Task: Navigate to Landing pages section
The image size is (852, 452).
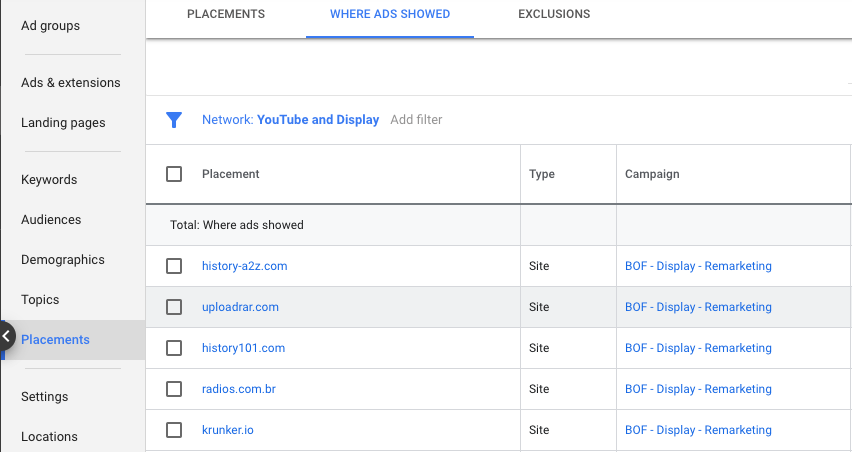Action: click(63, 123)
